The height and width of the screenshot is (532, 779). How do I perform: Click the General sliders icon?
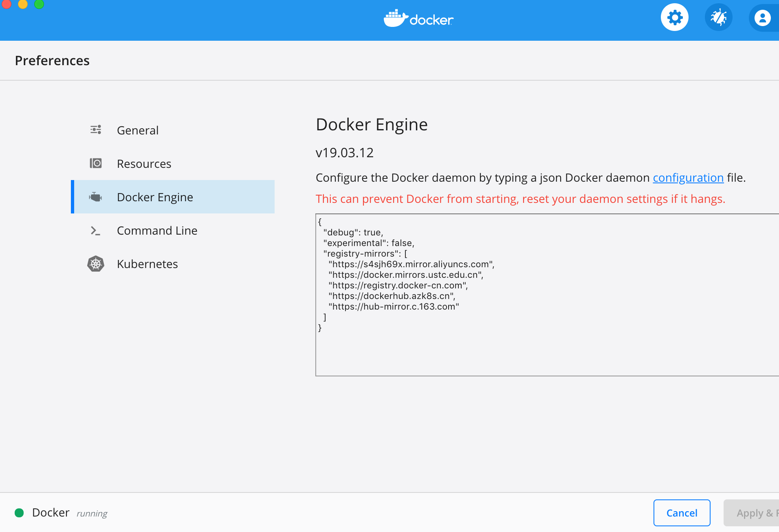click(96, 130)
